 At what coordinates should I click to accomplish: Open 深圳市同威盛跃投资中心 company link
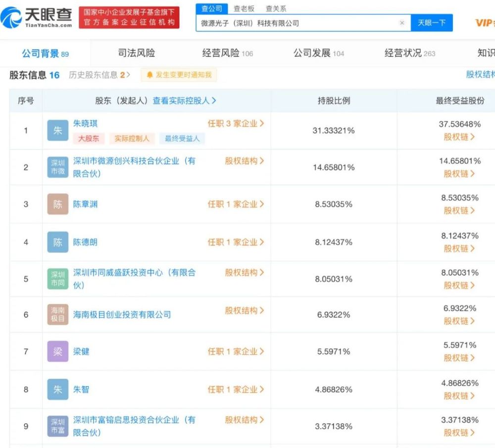click(134, 279)
